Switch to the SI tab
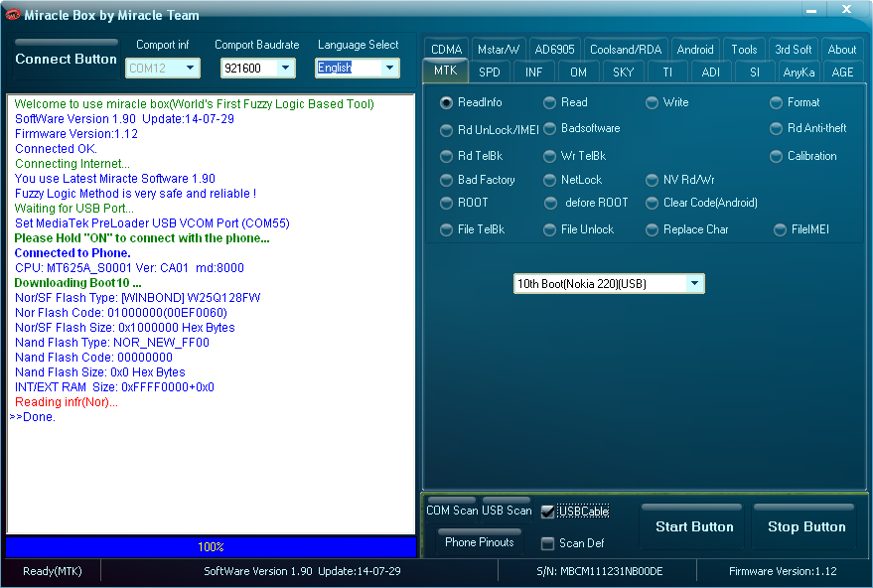 coord(755,73)
